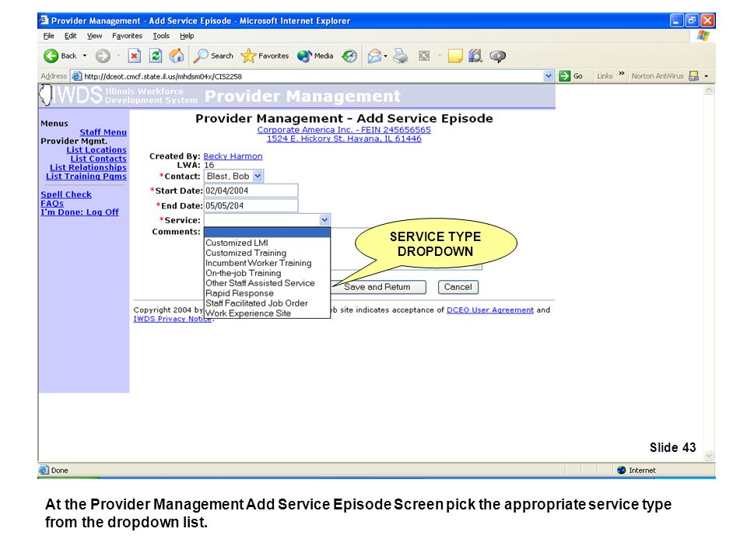747x560 pixels.
Task: Click the page scrollbar down arrow
Action: pyautogui.click(x=709, y=456)
